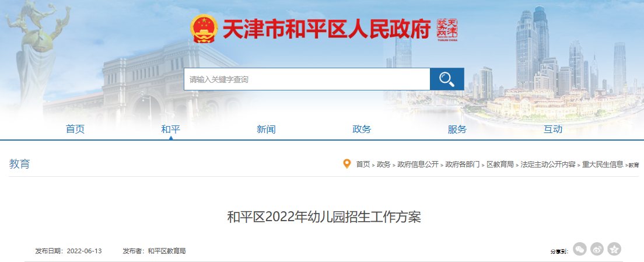Open 重大民生信息 breadcrumb link
Viewport: 644px width, 262px height.
pyautogui.click(x=603, y=165)
